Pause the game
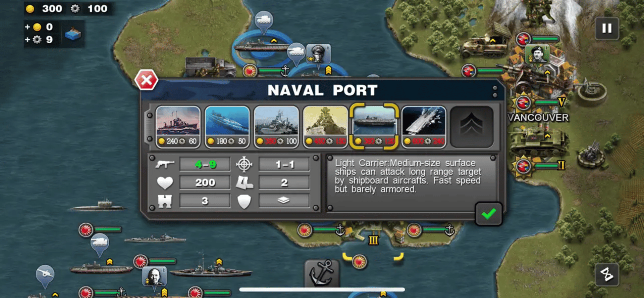Viewport: 644px width, 298px height. (x=607, y=28)
